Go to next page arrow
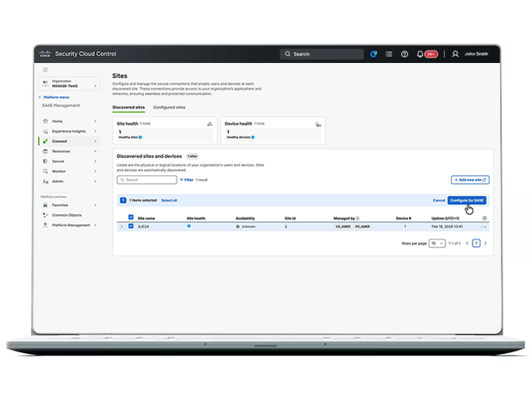 [x=485, y=243]
